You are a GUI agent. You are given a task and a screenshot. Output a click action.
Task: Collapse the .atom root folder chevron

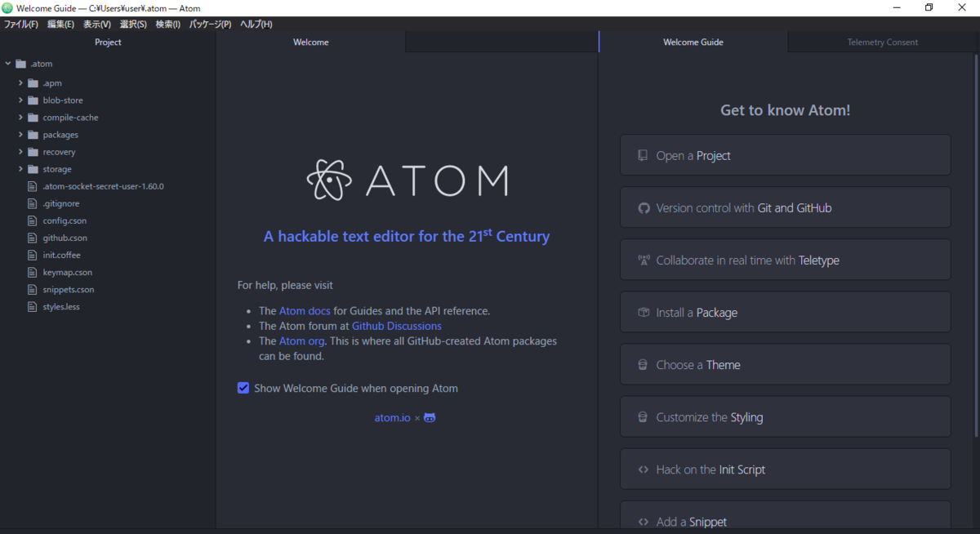[8, 64]
